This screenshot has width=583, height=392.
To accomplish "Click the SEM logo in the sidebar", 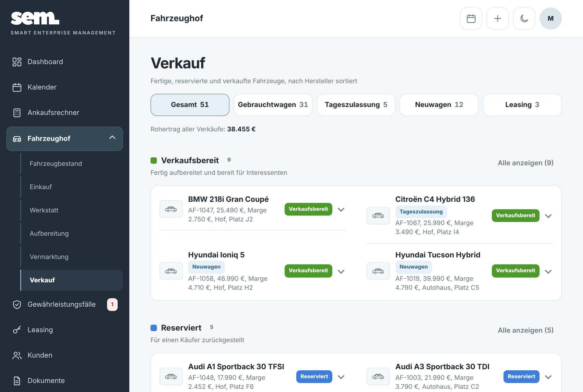I will pos(35,18).
